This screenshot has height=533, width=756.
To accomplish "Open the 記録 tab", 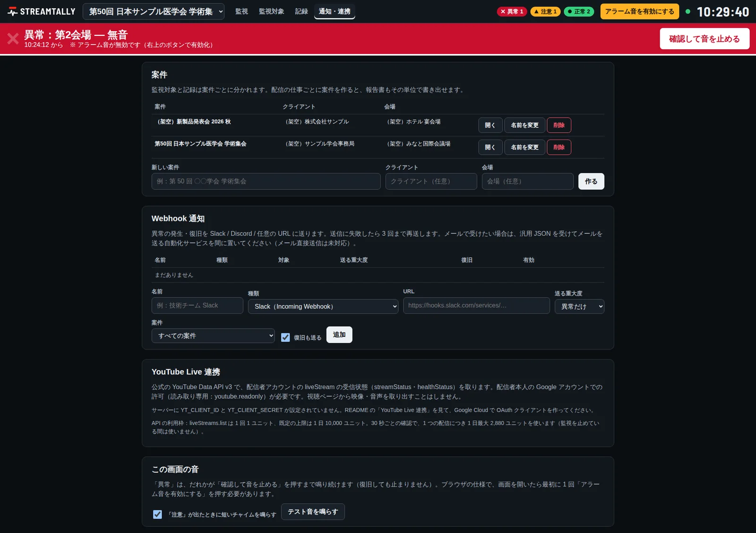I will click(301, 11).
